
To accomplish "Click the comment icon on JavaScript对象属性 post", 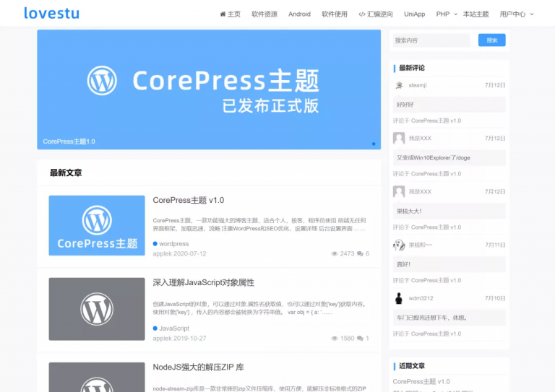I will 360,339.
